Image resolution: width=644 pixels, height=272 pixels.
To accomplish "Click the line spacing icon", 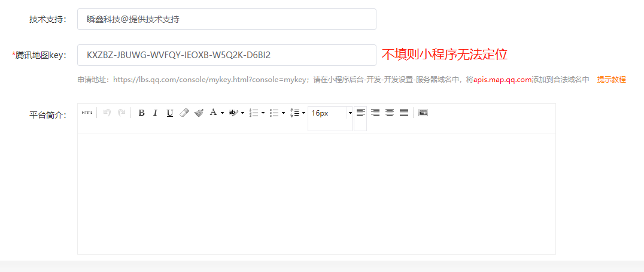I will click(x=294, y=113).
